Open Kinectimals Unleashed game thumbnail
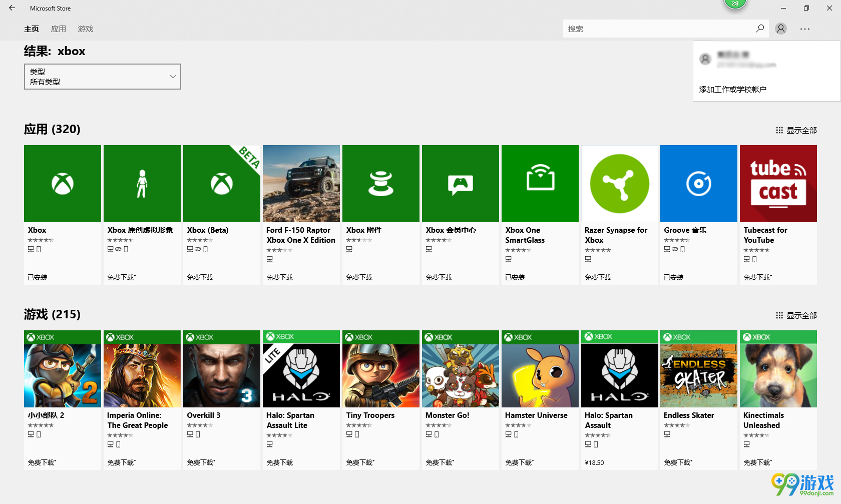Viewport: 841px width, 504px height. pos(778,369)
